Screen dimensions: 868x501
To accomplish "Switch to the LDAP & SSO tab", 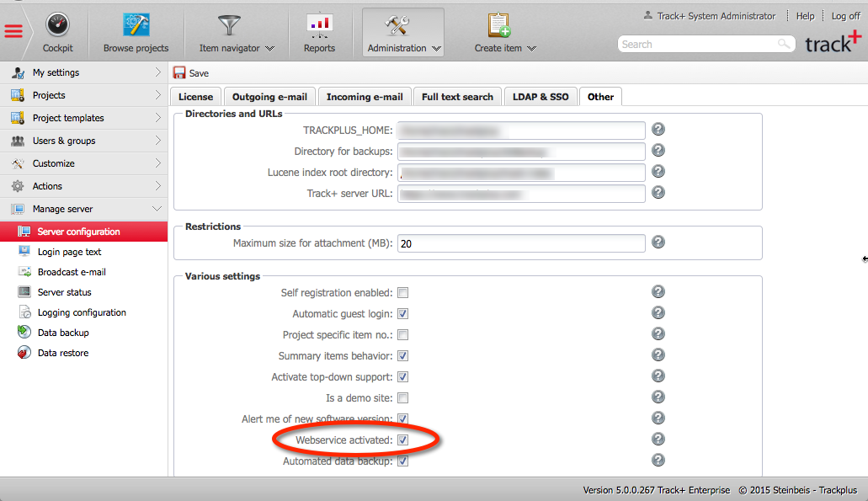I will (541, 96).
